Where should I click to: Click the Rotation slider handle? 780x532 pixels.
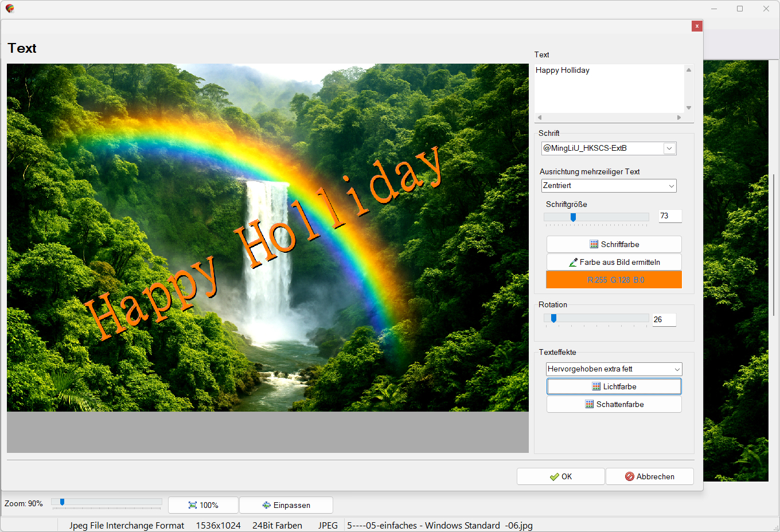pos(553,318)
